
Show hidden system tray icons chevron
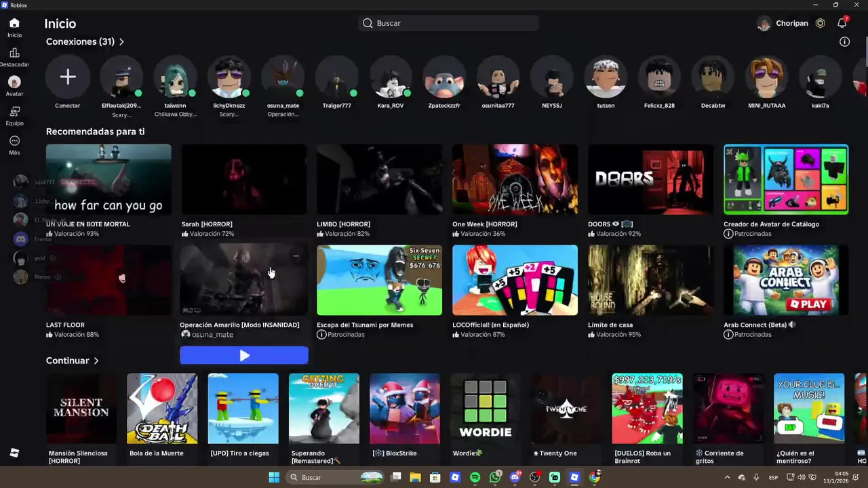tap(727, 477)
